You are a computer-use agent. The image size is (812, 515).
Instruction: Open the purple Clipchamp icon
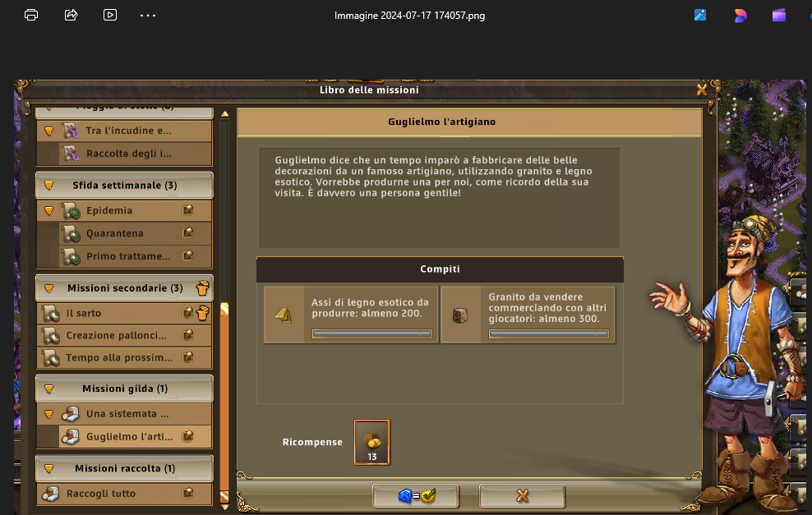[x=779, y=15]
